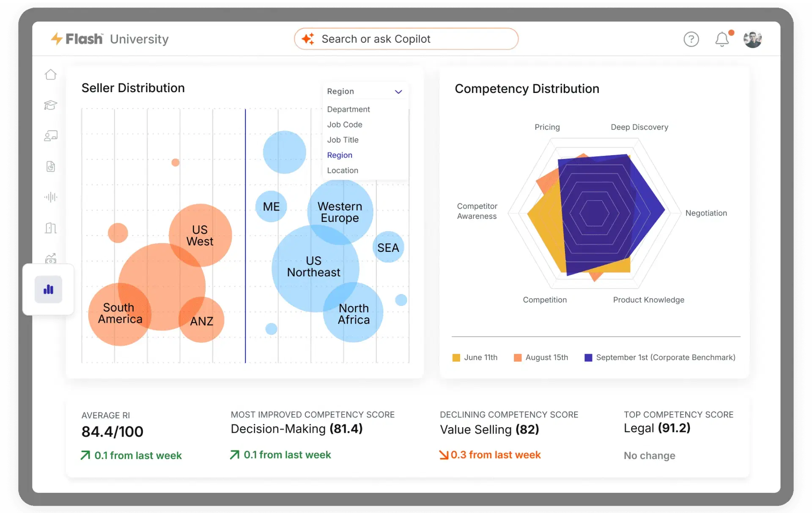This screenshot has width=812, height=513.
Task: Collapse the Region dropdown chevron
Action: pyautogui.click(x=398, y=92)
